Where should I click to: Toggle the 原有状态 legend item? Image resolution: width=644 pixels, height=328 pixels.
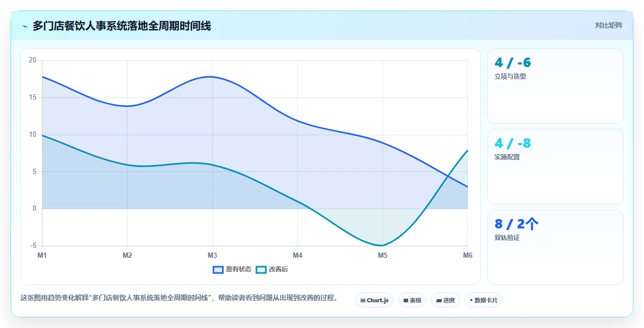coord(232,269)
